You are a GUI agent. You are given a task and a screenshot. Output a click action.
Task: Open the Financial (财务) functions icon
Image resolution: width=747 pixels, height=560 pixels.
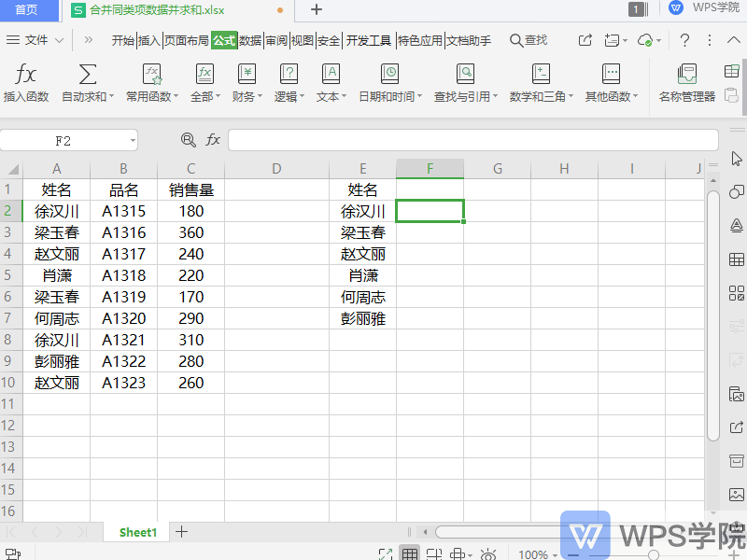[x=247, y=75]
